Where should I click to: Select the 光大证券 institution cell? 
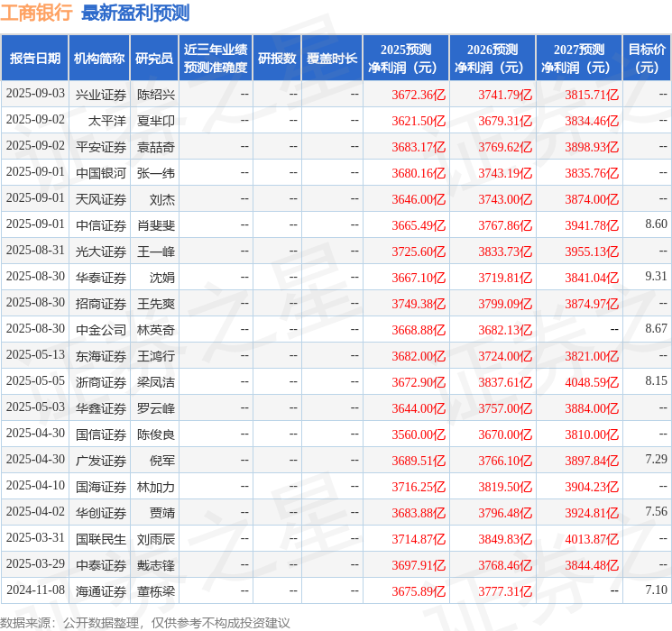click(101, 251)
